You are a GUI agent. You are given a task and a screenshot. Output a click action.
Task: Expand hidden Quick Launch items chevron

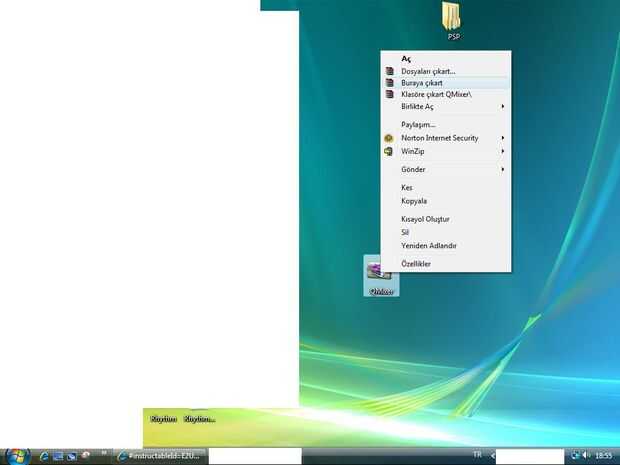pyautogui.click(x=104, y=453)
